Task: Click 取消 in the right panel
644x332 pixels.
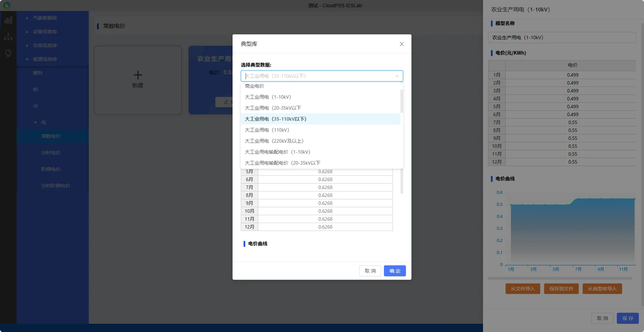Action: pos(602,318)
